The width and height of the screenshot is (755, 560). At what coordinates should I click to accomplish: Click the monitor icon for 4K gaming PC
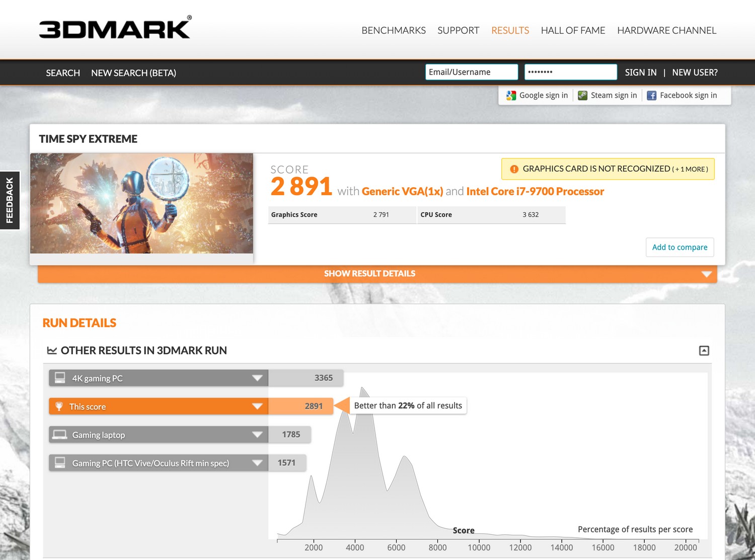(x=60, y=378)
